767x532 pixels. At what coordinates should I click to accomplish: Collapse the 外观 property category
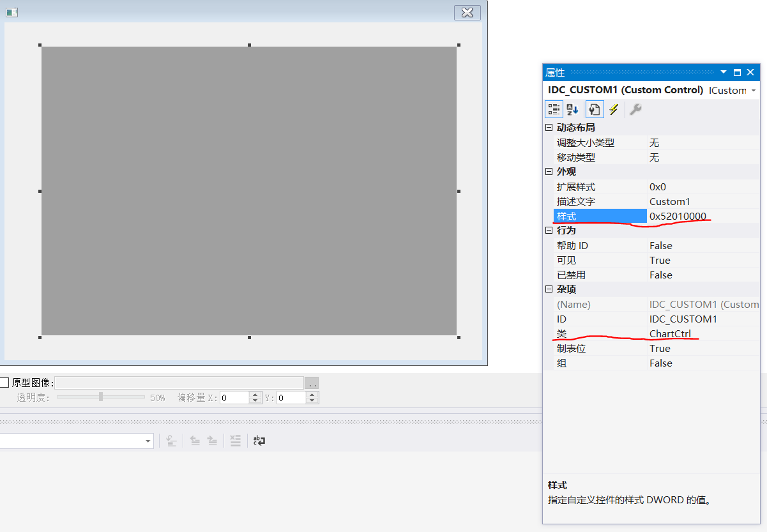(x=549, y=171)
